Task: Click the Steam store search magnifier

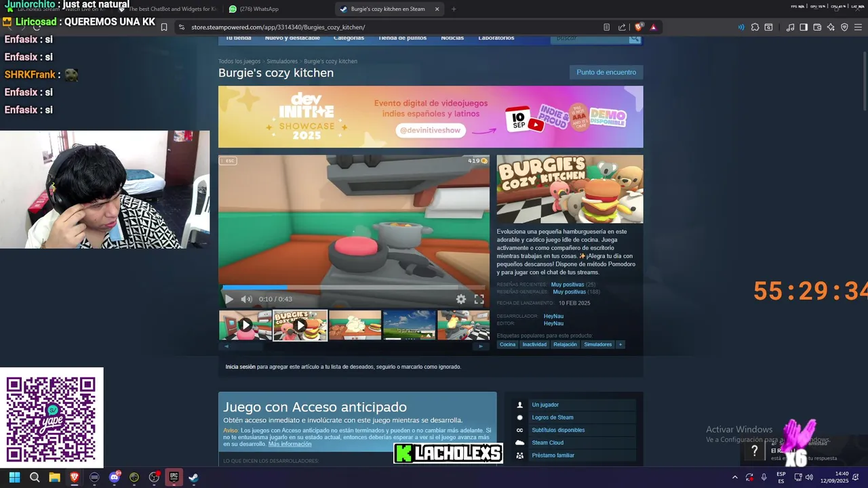Action: [634, 39]
